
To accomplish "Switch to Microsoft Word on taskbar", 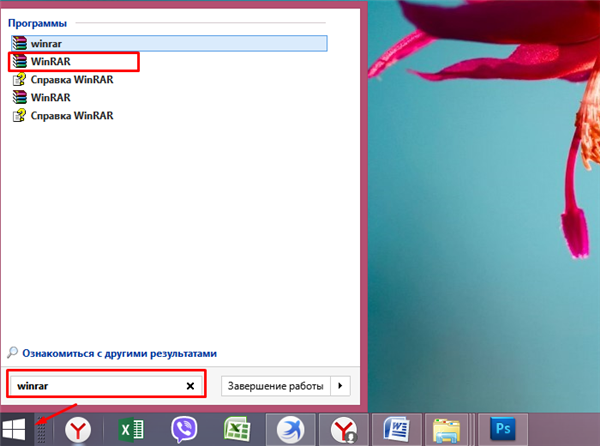I will tap(397, 430).
